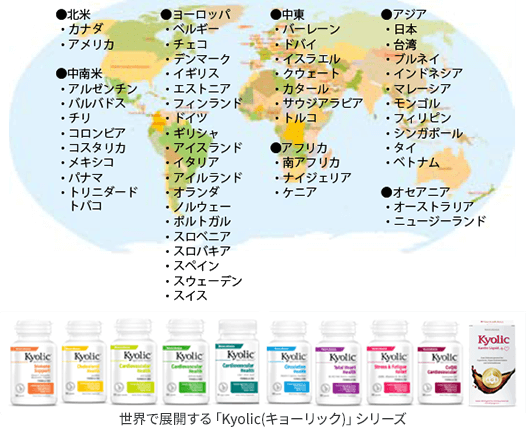This screenshot has height=436, width=526.
Task: Click the 中南米 region heading
Action: coord(79,73)
